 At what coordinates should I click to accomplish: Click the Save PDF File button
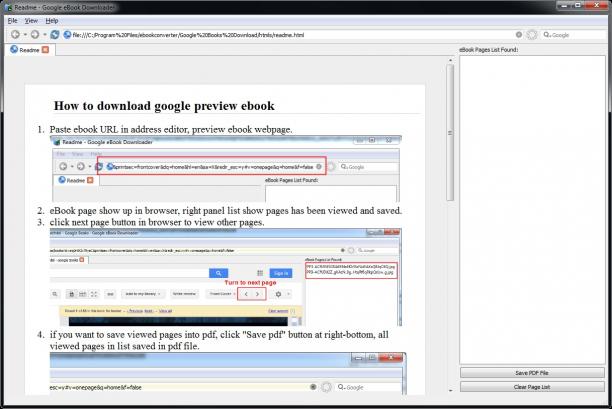(532, 373)
